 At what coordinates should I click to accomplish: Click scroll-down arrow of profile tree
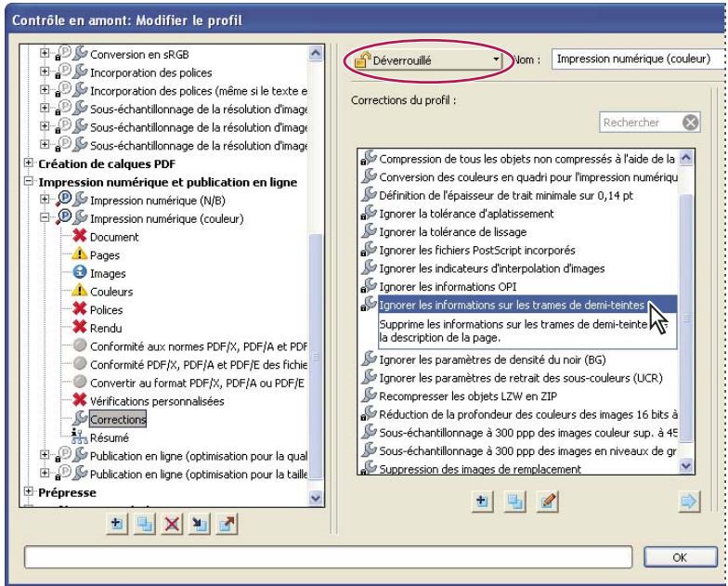(x=316, y=498)
